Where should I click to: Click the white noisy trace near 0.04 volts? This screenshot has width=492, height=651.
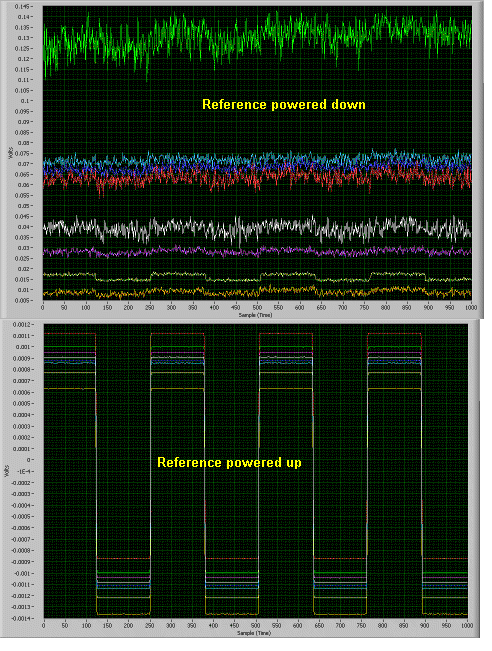257,228
